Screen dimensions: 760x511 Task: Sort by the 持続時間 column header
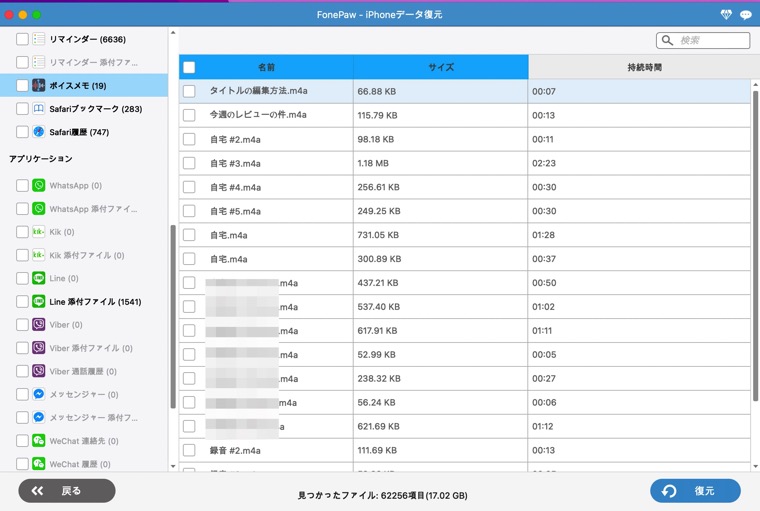coord(644,67)
